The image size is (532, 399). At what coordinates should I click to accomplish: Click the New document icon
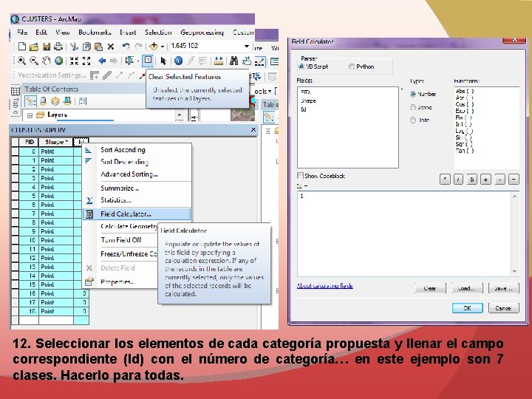point(22,47)
